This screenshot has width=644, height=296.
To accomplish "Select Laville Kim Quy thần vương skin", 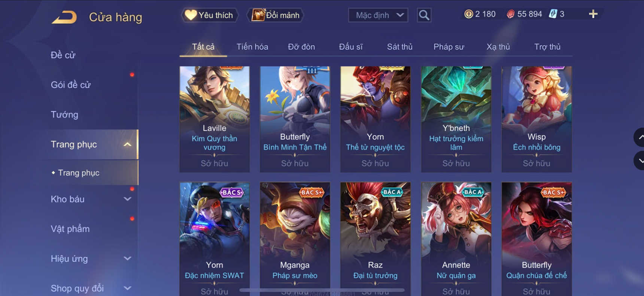I will 215,119.
